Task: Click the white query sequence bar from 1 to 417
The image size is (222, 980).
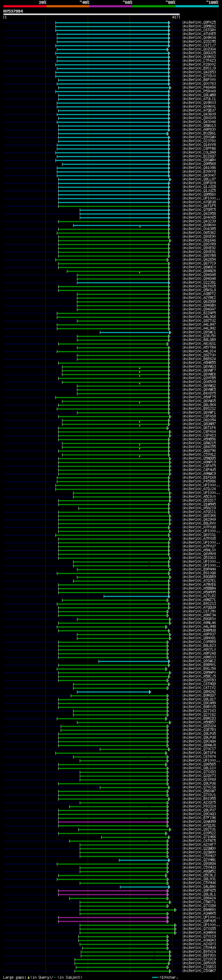Action: tap(91, 15)
